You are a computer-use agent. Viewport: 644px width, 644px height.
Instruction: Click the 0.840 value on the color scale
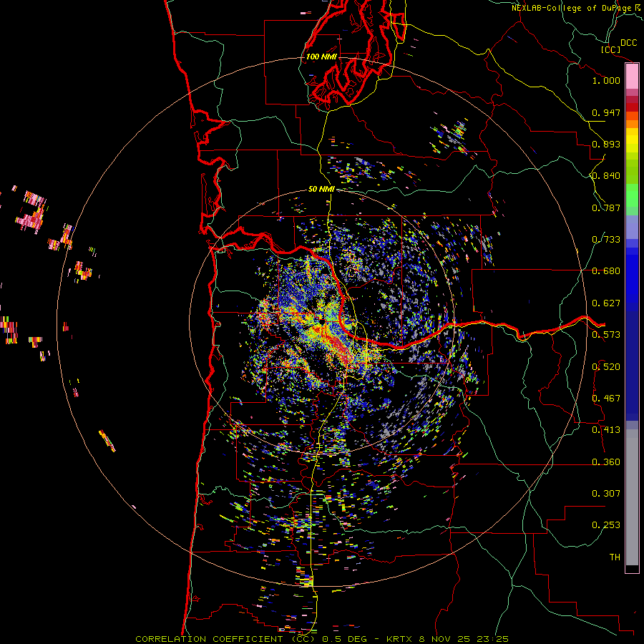606,176
